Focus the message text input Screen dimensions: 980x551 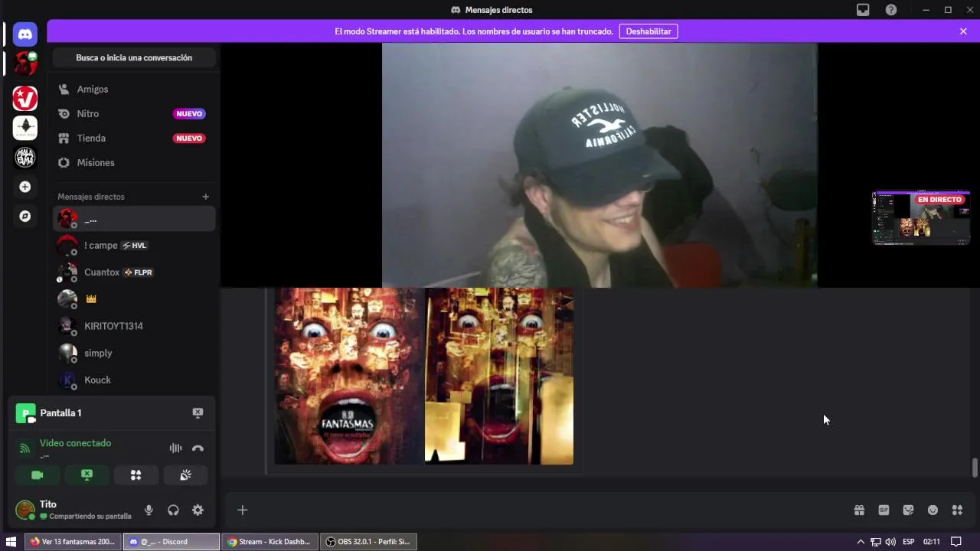click(547, 510)
